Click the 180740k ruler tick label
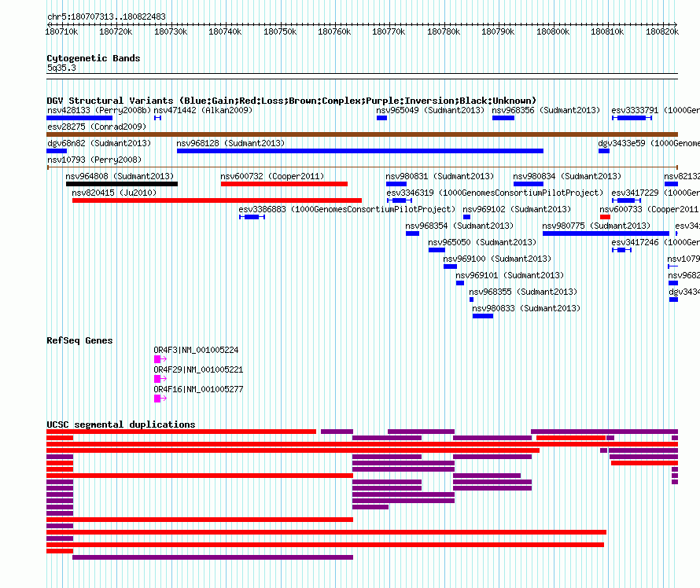 point(225,31)
